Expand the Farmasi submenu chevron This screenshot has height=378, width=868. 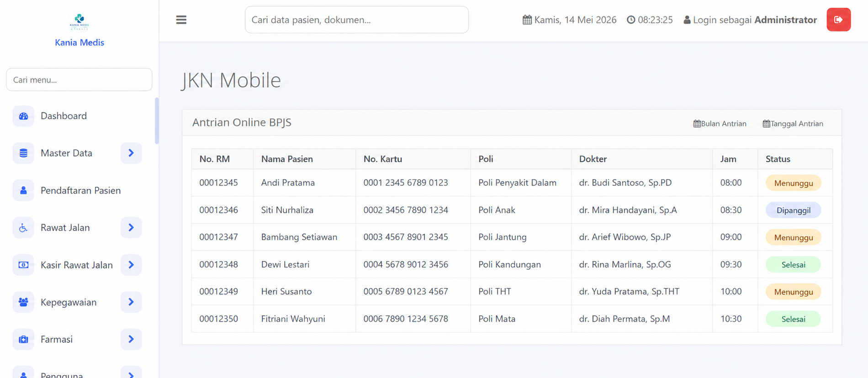click(131, 339)
